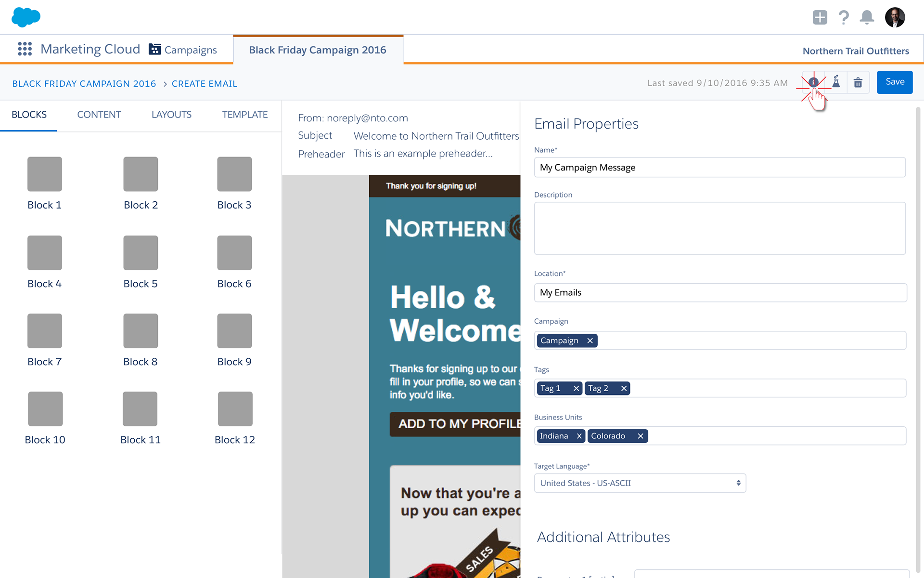924x578 pixels.
Task: Click the CREATE EMAIL breadcrumb
Action: (205, 84)
